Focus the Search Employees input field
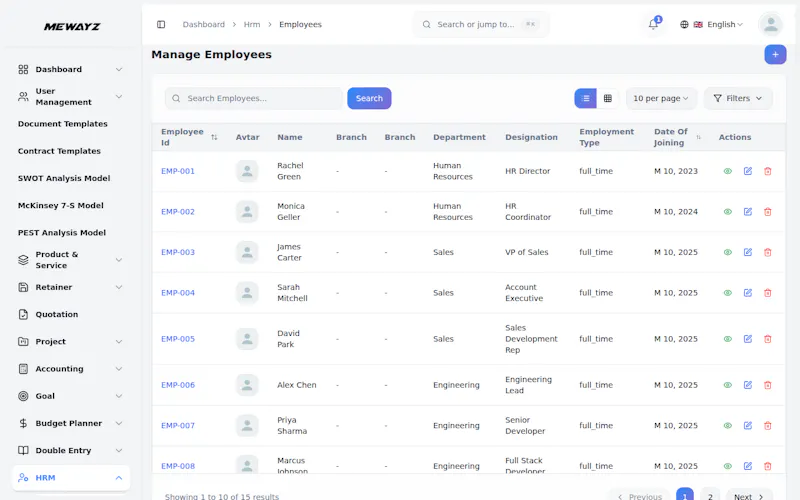 [254, 98]
